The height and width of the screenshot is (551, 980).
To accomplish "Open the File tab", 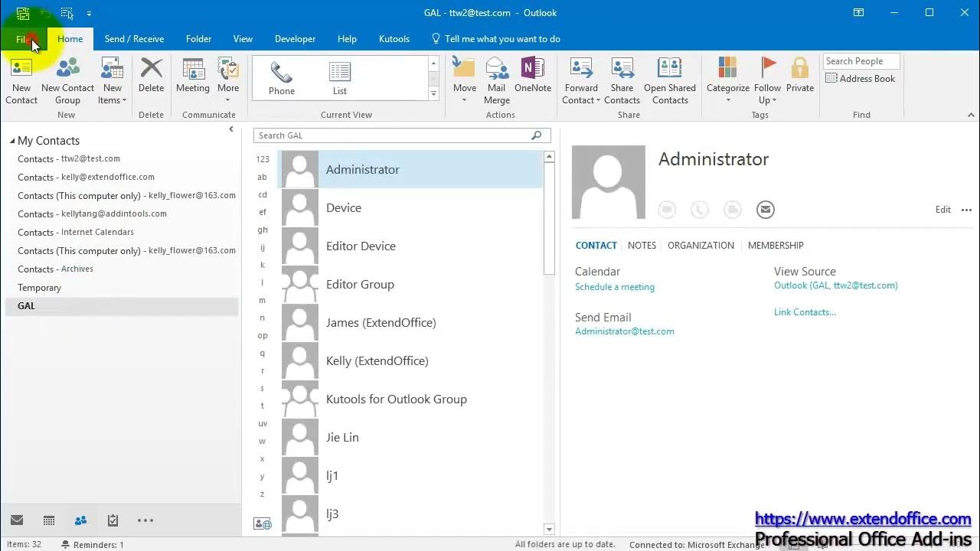I will 24,39.
